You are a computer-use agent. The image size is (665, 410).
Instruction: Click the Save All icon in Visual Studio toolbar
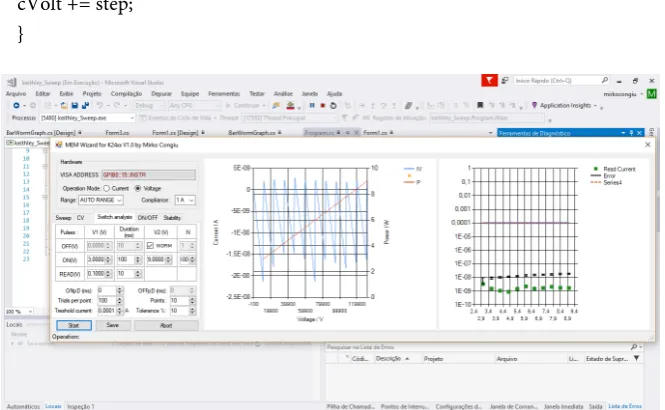[85, 105]
